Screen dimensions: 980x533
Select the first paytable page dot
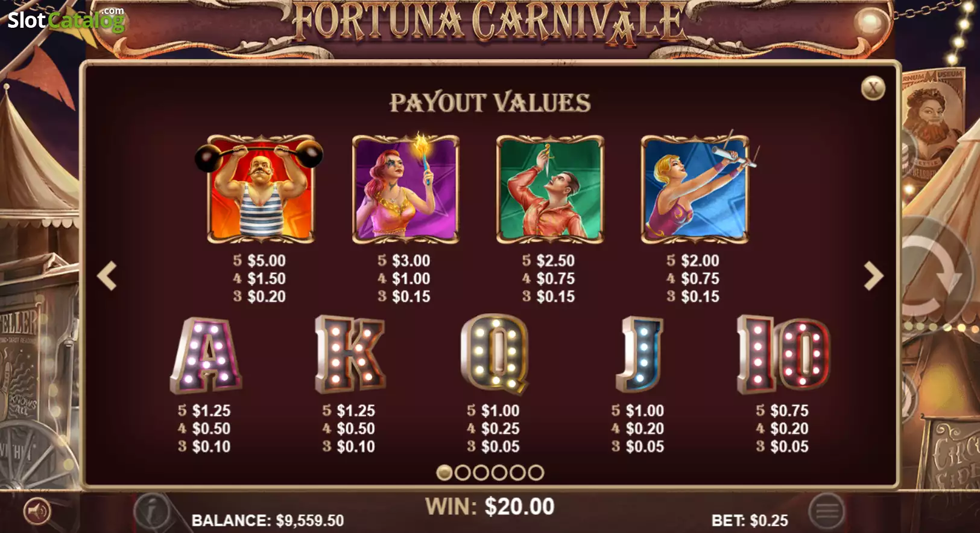click(x=444, y=473)
